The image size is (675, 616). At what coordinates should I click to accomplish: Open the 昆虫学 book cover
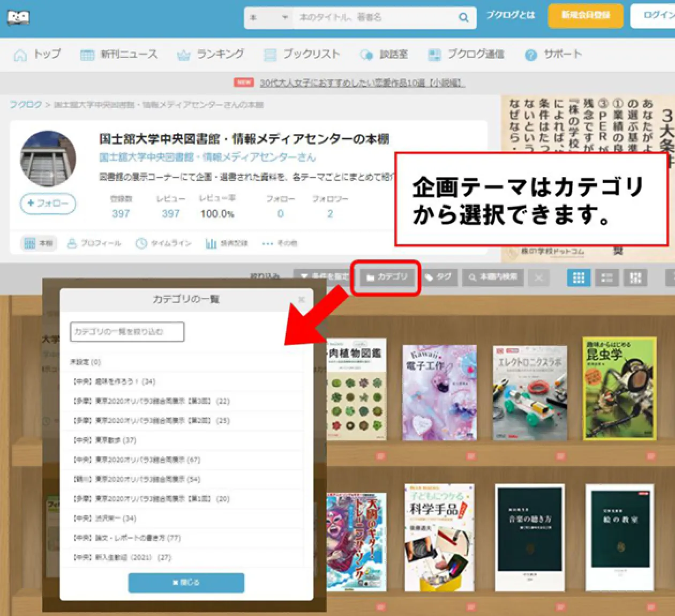(x=619, y=388)
